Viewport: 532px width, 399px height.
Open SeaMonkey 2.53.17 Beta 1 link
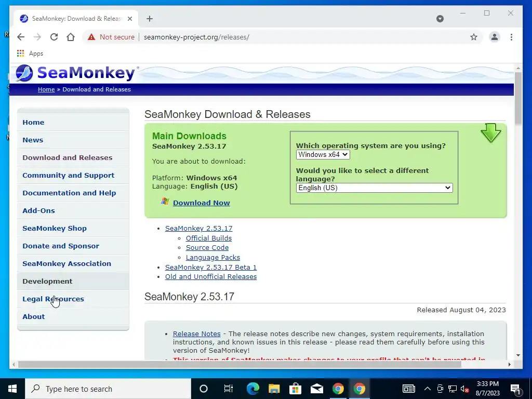click(211, 268)
